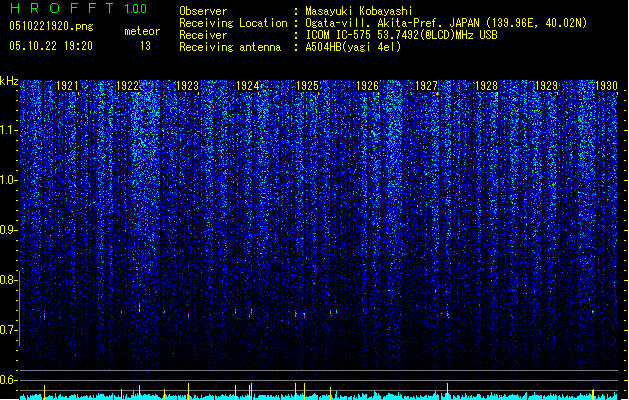Click the 1927 time marker
This screenshot has height=400, width=629.
(426, 85)
